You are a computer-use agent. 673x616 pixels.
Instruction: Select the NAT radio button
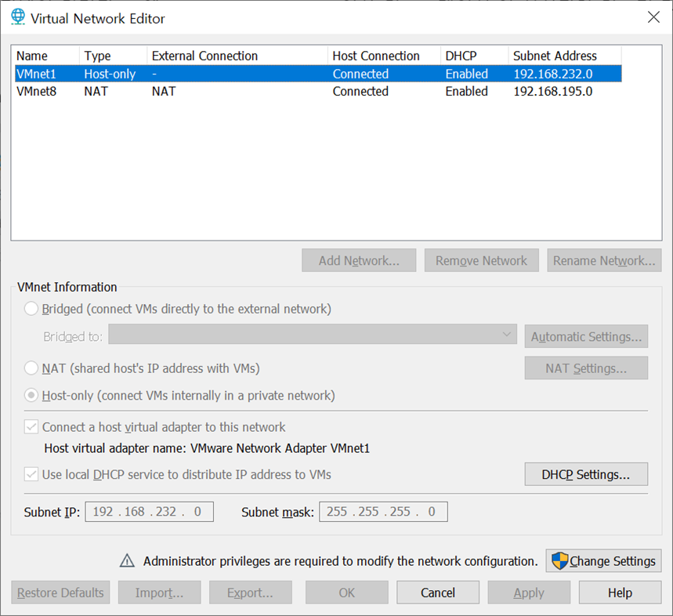pos(31,368)
